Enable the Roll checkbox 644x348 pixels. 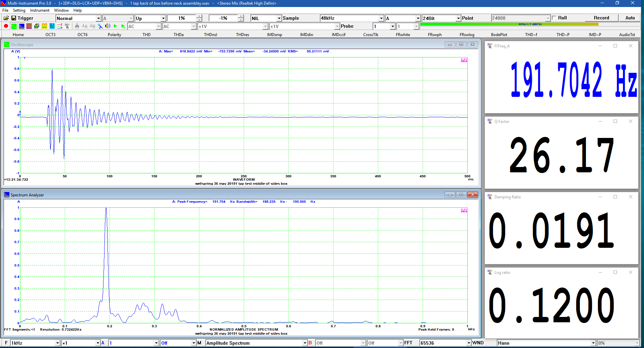[x=554, y=18]
